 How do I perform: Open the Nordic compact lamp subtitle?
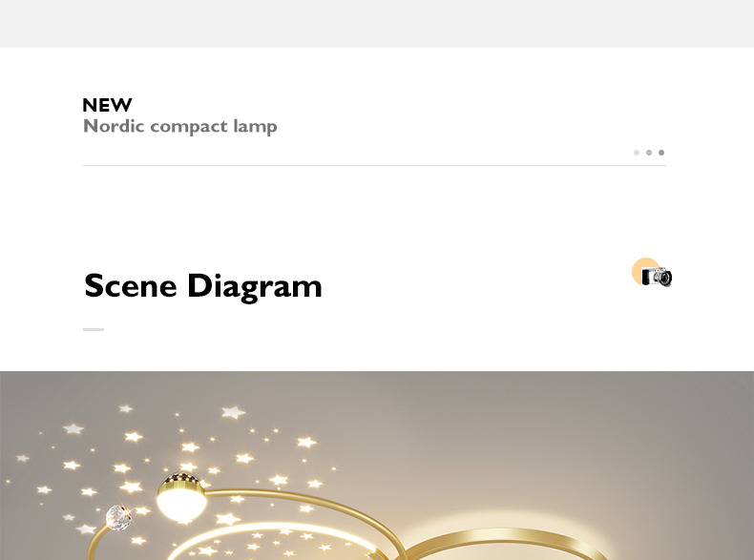[179, 126]
